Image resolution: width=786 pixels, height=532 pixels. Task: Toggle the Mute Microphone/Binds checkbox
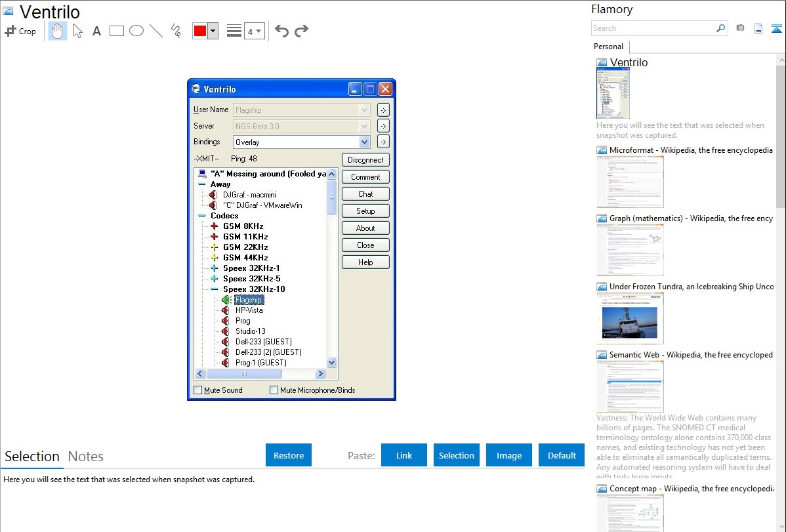(x=274, y=390)
